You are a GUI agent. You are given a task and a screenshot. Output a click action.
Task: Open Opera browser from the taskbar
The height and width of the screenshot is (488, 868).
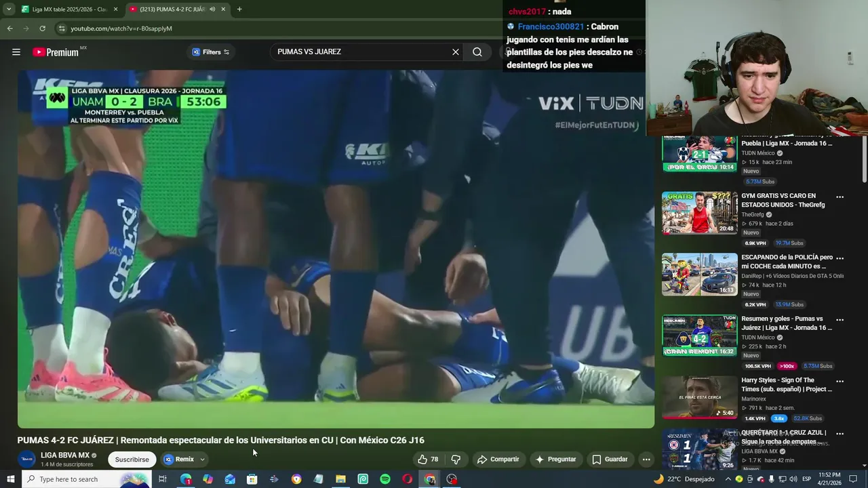point(407,479)
